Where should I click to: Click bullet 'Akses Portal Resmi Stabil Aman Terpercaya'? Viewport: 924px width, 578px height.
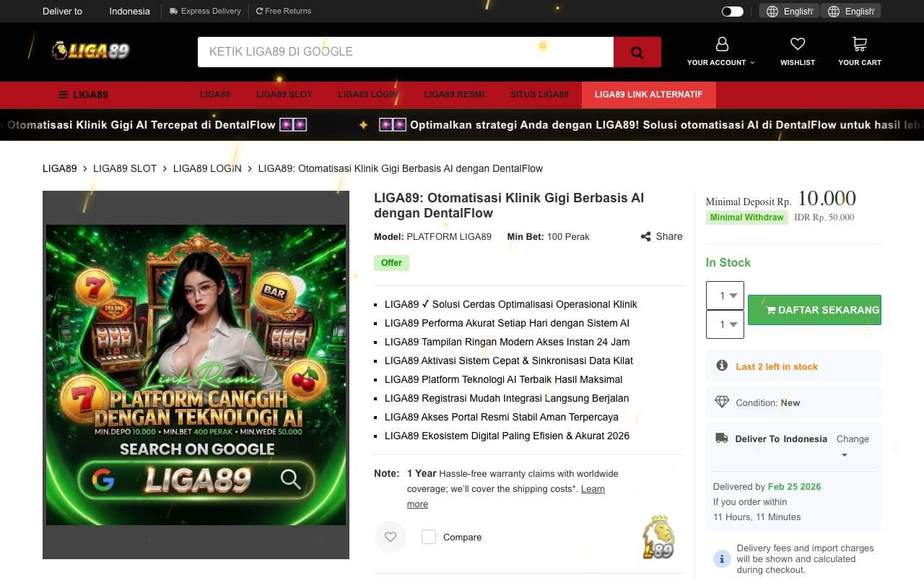[x=502, y=417]
